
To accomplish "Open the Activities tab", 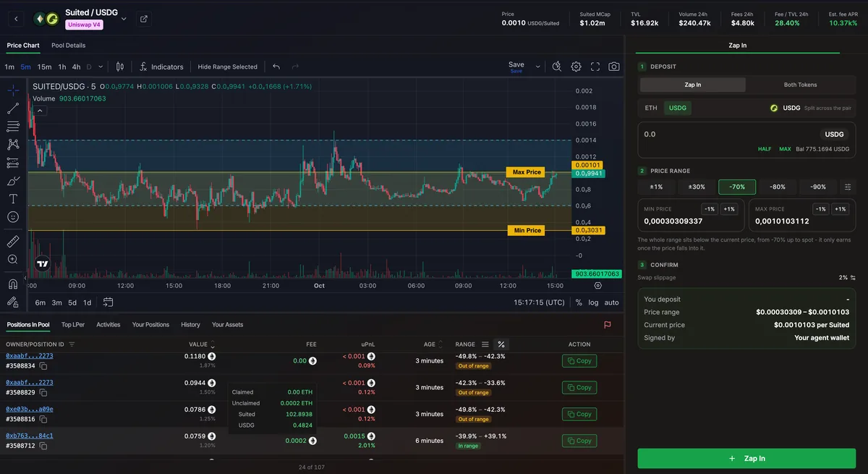I will coord(109,325).
